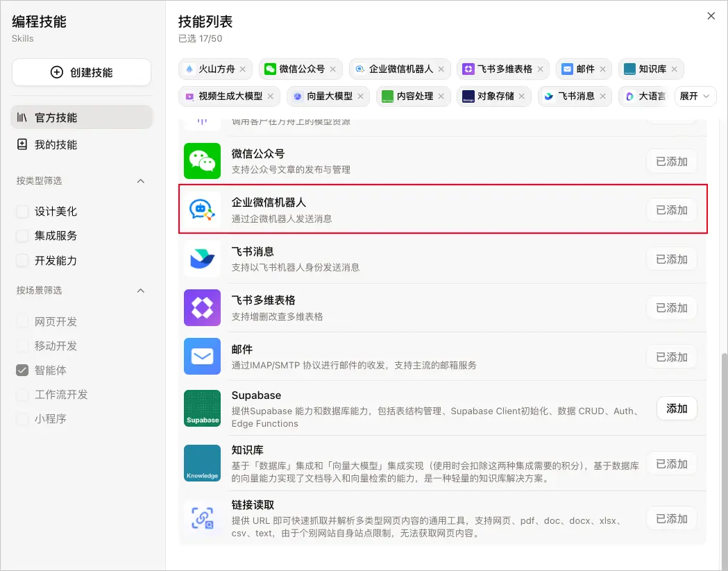Image resolution: width=728 pixels, height=571 pixels.
Task: Check the 网页开发 scenario filter
Action: click(x=22, y=321)
